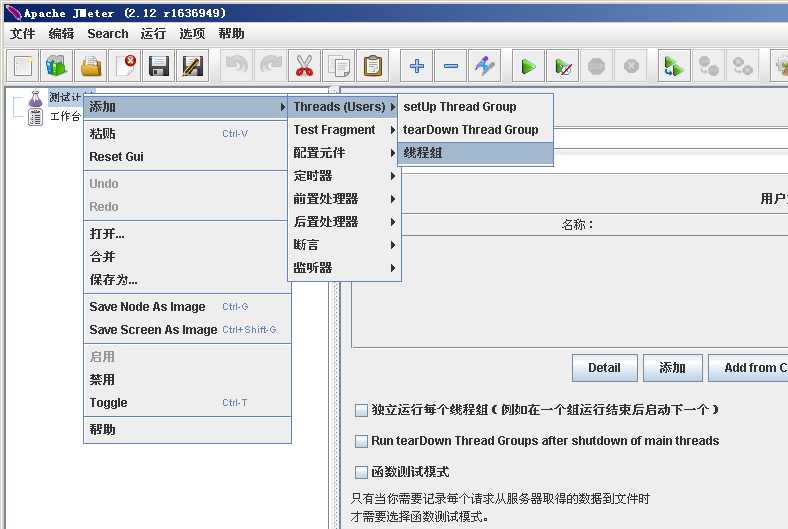The image size is (788, 529).
Task: Click the Redo arrow toolbar icon
Action: [271, 66]
